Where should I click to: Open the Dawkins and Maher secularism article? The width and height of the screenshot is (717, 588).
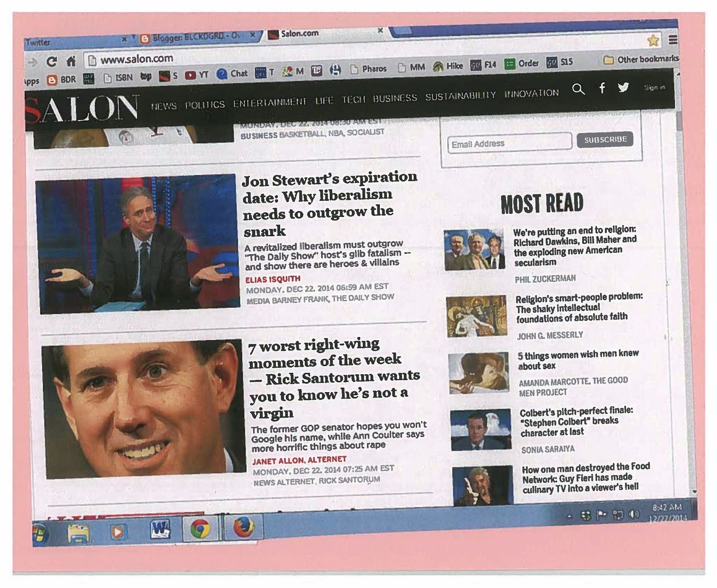coord(574,246)
